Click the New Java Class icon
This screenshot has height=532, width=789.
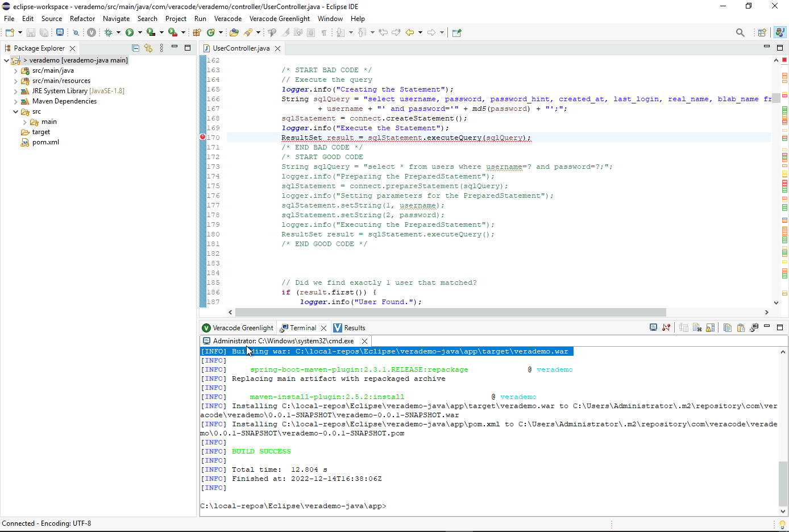(210, 32)
